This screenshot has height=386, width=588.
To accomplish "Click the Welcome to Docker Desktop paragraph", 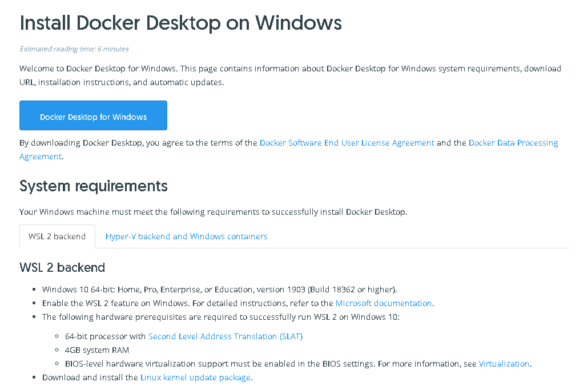I will (x=290, y=75).
